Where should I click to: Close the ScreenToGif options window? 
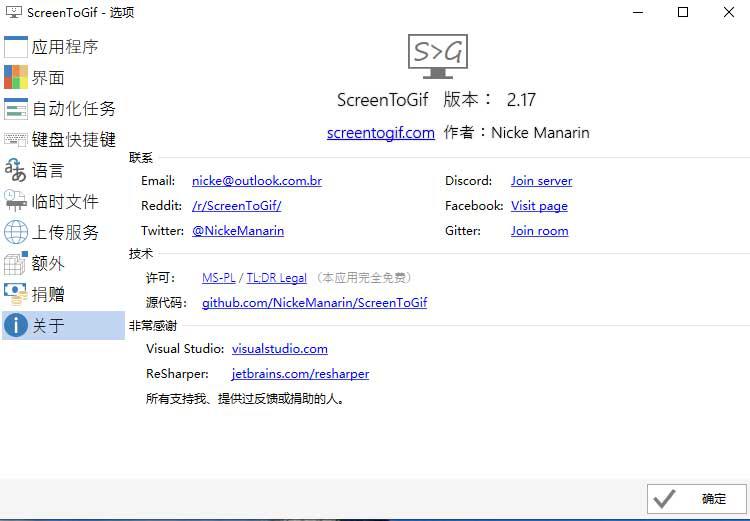(728, 12)
